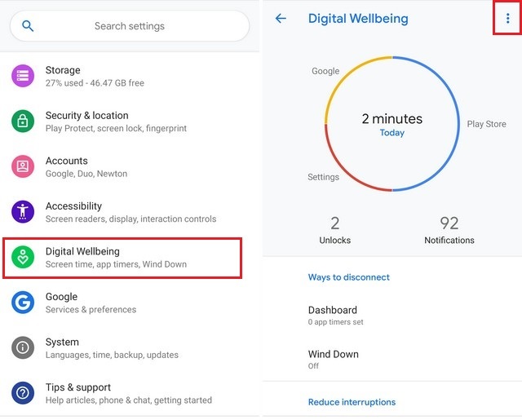Open Google settings entry

(62, 297)
